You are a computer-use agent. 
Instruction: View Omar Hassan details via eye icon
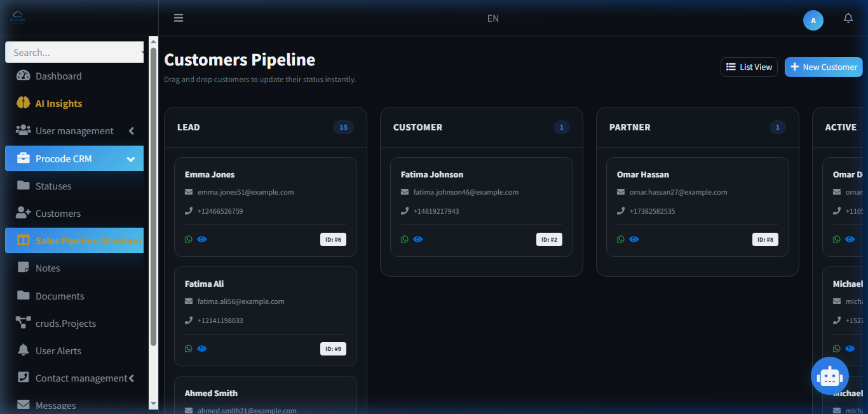(x=634, y=239)
